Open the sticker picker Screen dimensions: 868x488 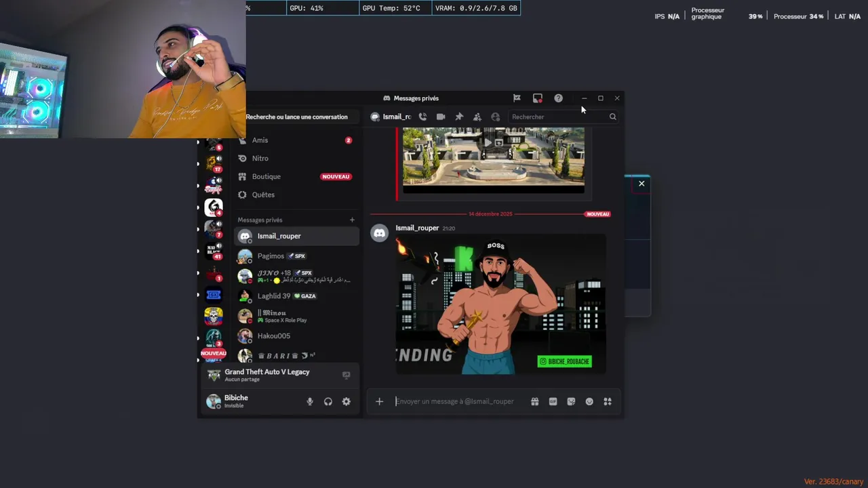click(x=571, y=401)
